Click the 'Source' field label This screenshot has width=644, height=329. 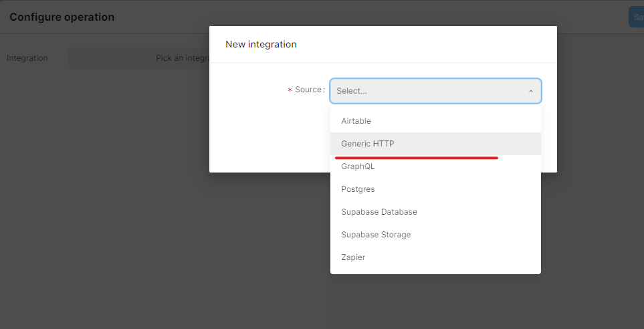pos(308,90)
